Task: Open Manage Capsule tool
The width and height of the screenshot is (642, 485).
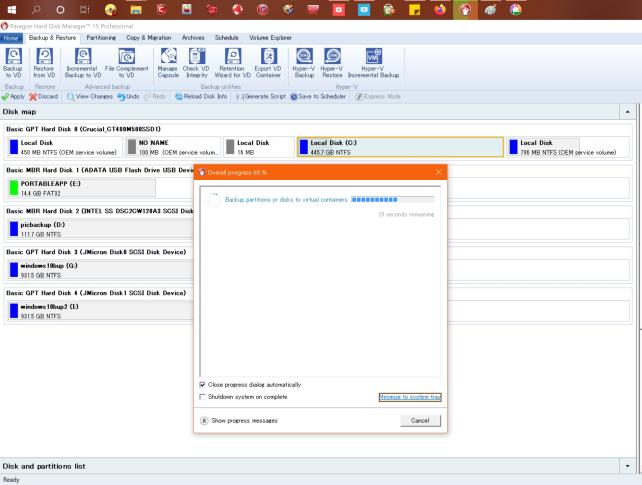Action: (168, 63)
